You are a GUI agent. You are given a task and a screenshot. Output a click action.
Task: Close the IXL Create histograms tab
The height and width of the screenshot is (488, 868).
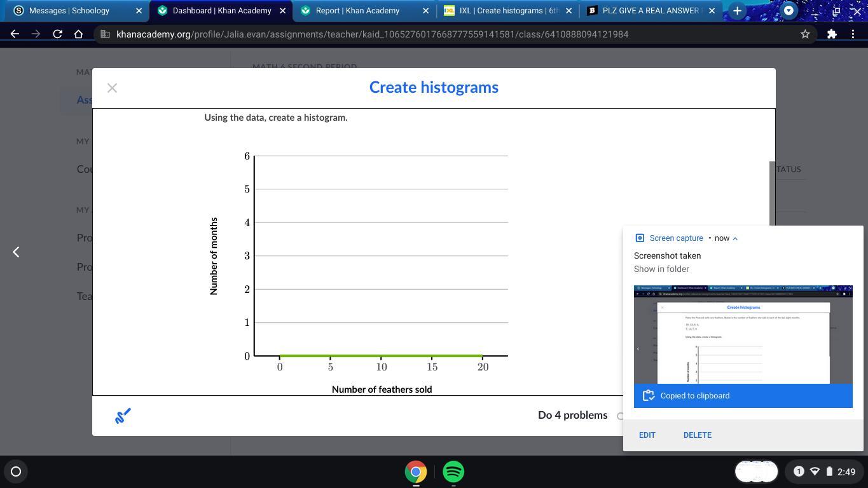pyautogui.click(x=568, y=11)
